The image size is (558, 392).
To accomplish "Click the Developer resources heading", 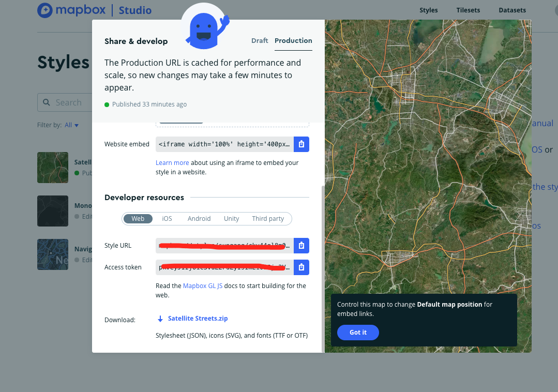I will (144, 198).
